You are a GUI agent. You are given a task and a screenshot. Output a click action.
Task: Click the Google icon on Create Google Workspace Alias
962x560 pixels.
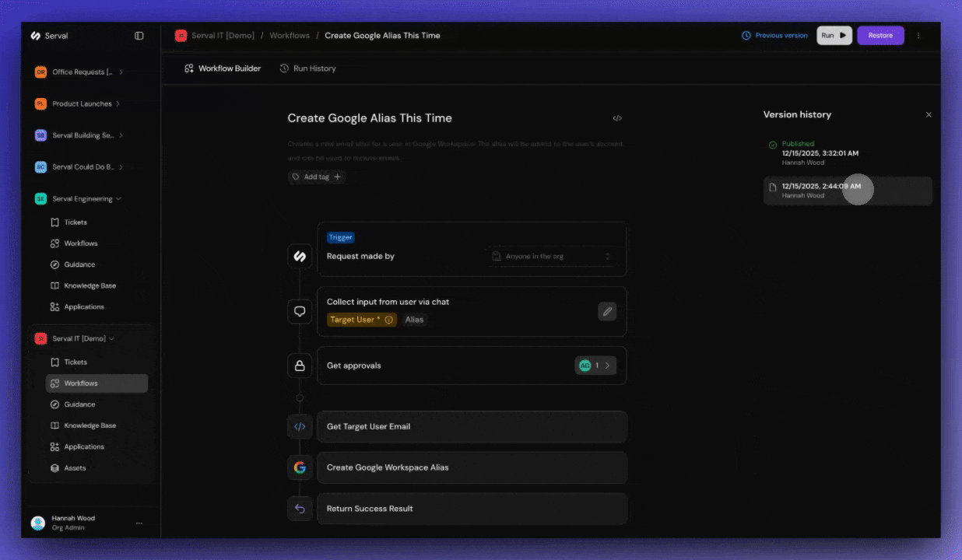300,467
